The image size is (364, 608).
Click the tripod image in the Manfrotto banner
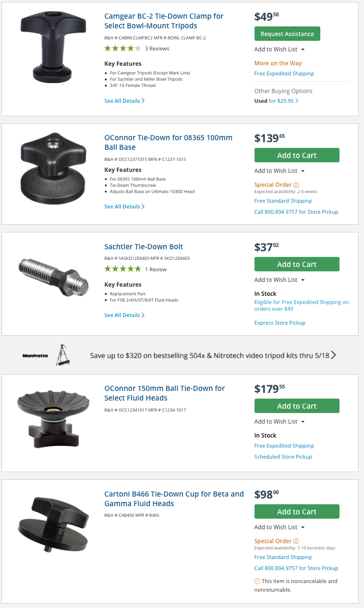pos(62,355)
